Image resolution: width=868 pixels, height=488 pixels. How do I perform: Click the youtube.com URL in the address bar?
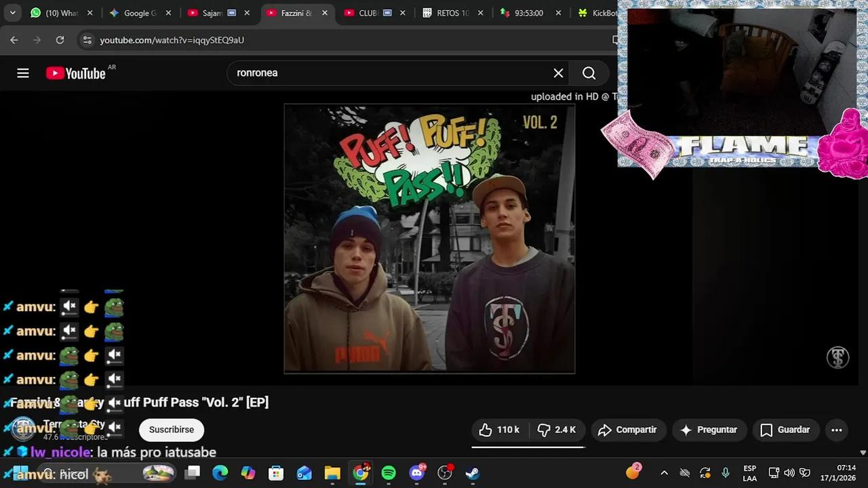[172, 40]
